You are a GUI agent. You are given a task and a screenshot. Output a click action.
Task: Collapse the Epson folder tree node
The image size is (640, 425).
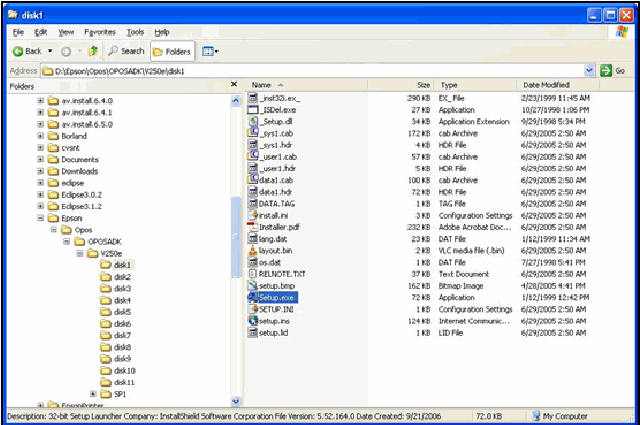40,216
